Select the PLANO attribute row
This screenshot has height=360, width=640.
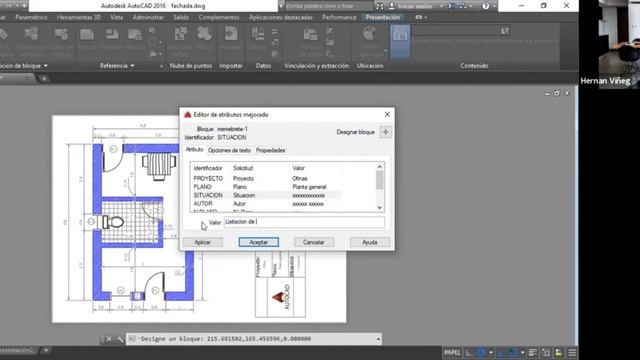(265, 187)
